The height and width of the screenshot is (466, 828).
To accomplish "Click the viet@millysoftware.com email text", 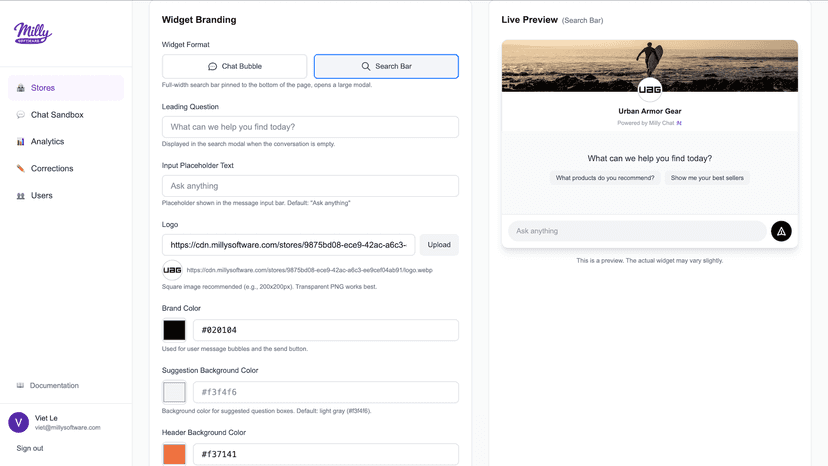I will tap(68, 427).
